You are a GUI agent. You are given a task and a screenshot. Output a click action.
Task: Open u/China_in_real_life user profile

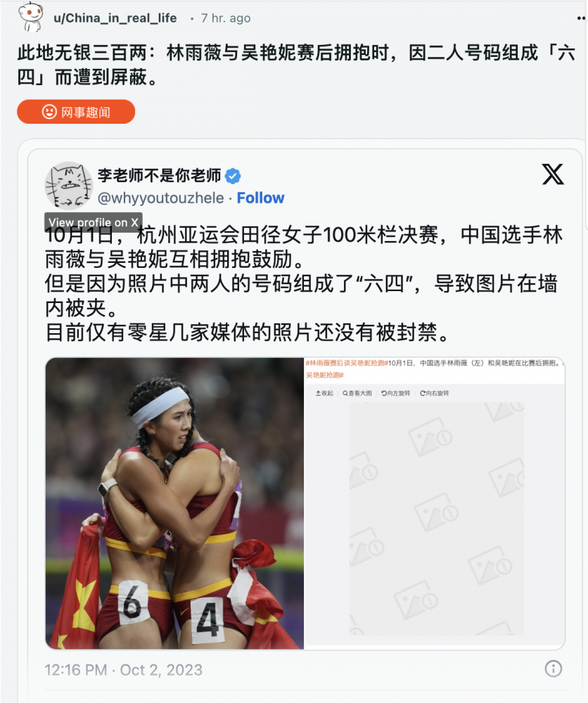(x=115, y=18)
